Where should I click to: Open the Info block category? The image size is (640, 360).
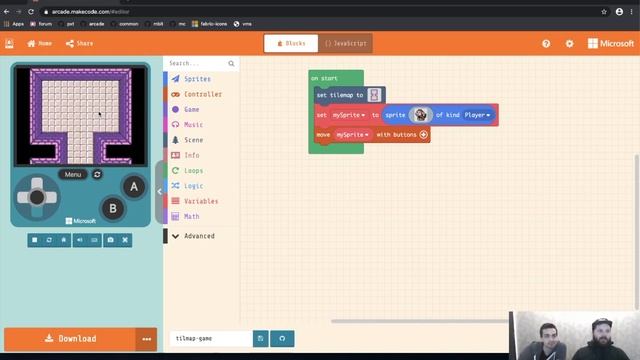click(201, 155)
